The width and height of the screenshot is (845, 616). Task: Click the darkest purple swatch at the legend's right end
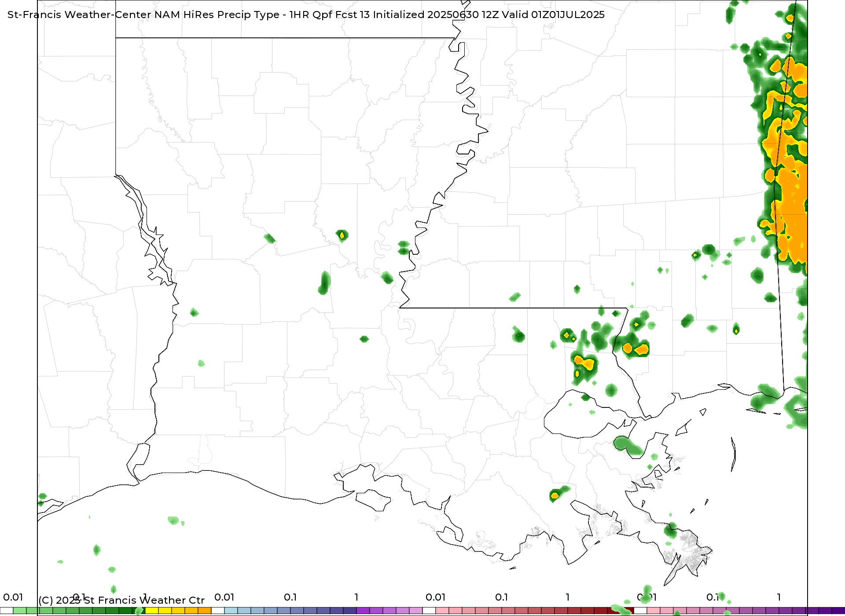click(x=838, y=611)
